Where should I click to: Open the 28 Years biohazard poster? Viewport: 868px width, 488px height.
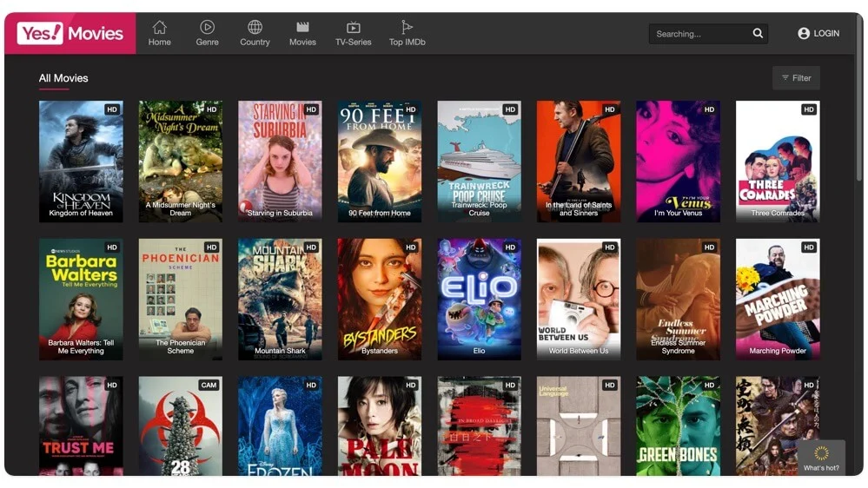181,426
